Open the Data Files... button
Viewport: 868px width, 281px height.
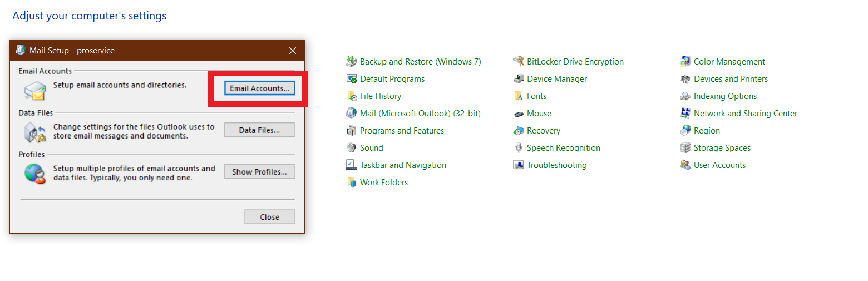coord(259,130)
